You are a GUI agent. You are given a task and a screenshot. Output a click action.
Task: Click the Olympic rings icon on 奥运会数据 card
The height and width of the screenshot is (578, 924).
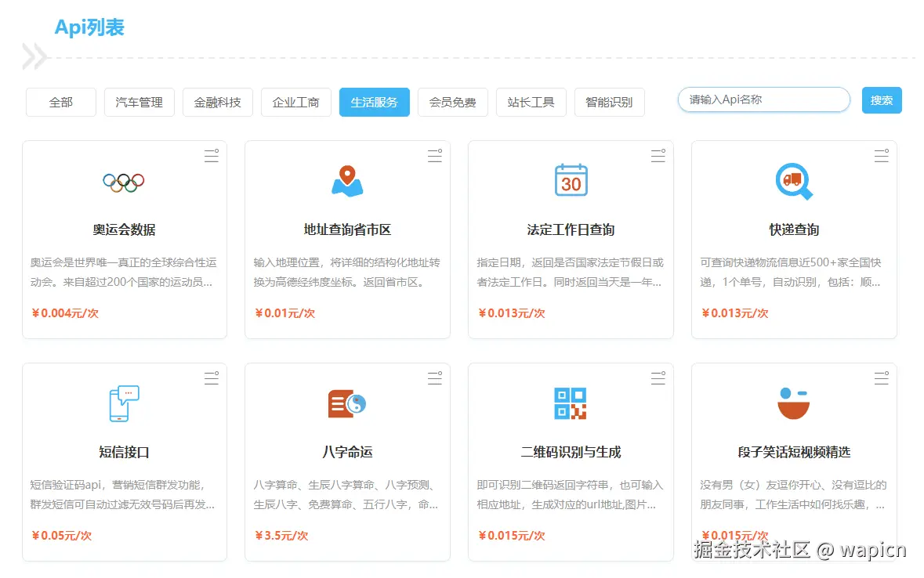coord(123,181)
